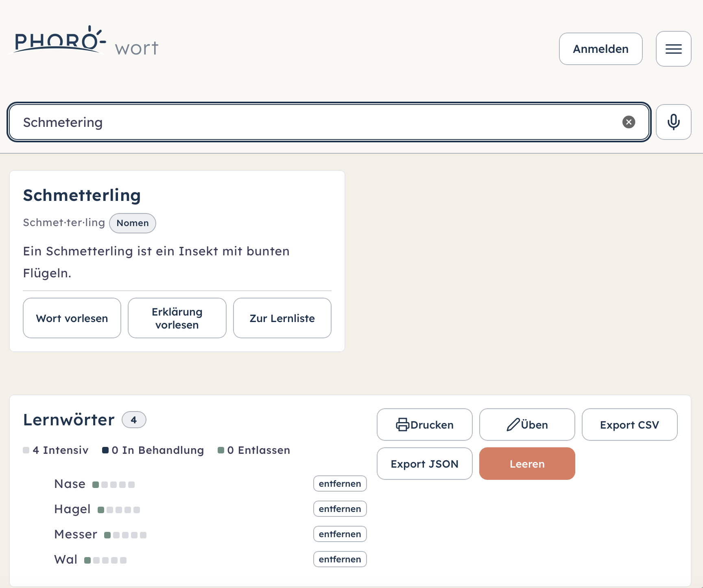Read the explanation aloud

pyautogui.click(x=177, y=318)
